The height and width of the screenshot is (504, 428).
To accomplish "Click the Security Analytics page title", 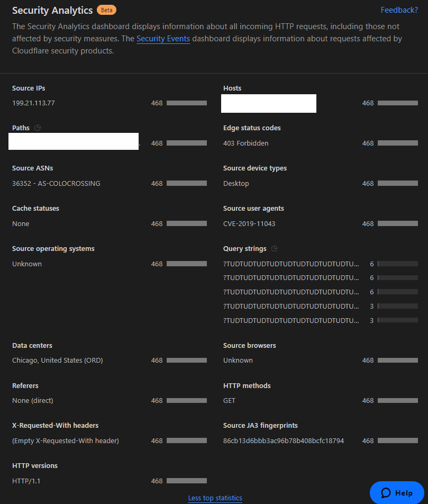I will pos(52,10).
